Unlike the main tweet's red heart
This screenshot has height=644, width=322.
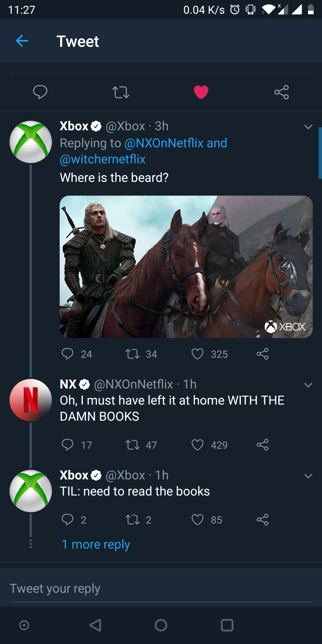201,92
